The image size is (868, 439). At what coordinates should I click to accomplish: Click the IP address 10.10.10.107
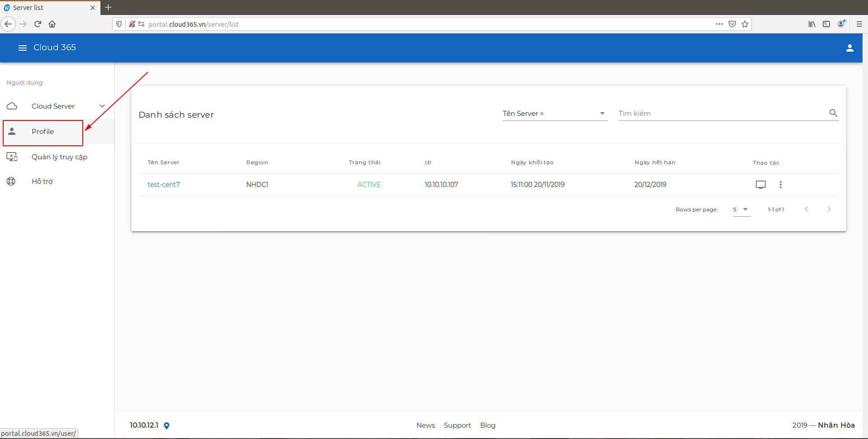pyautogui.click(x=441, y=185)
